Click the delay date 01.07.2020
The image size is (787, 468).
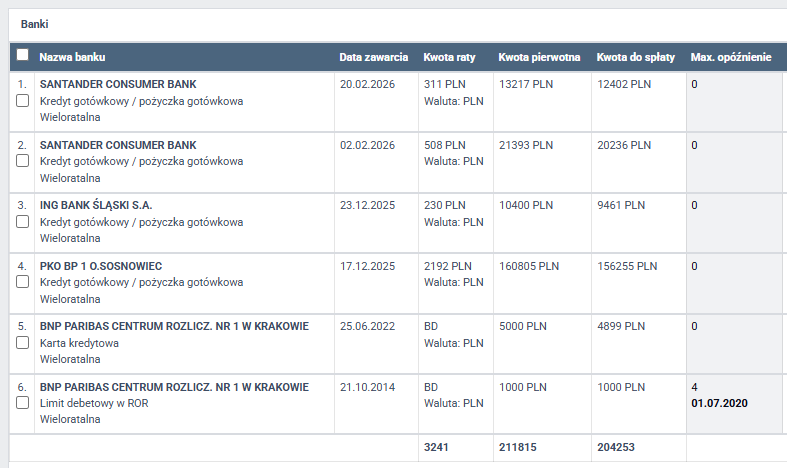(719, 403)
